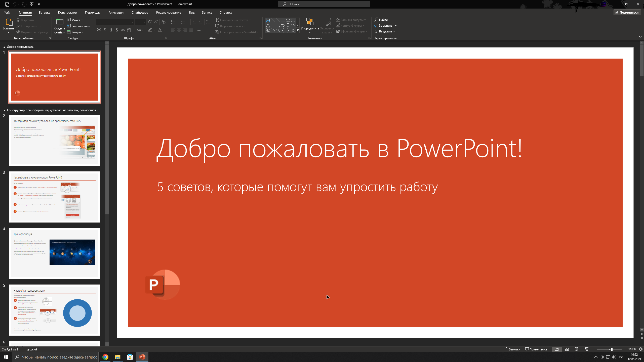Toggle Italic (К) formatting
Image resolution: width=644 pixels, height=362 pixels.
(x=105, y=30)
